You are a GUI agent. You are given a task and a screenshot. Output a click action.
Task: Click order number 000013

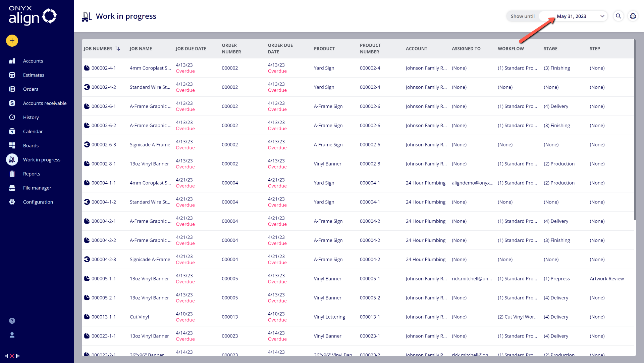230,317
